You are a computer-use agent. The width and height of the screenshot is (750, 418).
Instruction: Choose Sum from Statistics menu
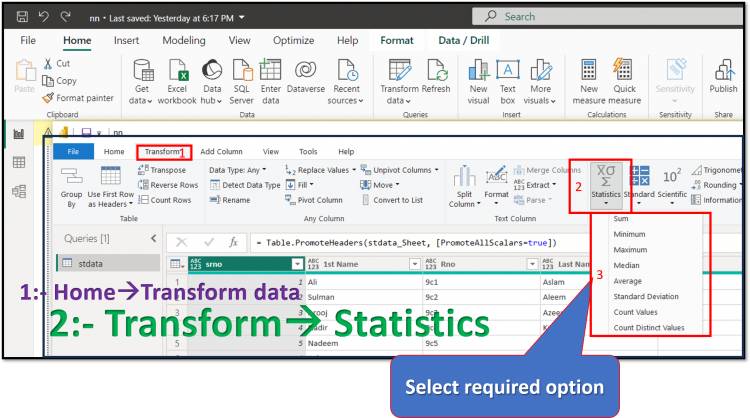tap(620, 219)
